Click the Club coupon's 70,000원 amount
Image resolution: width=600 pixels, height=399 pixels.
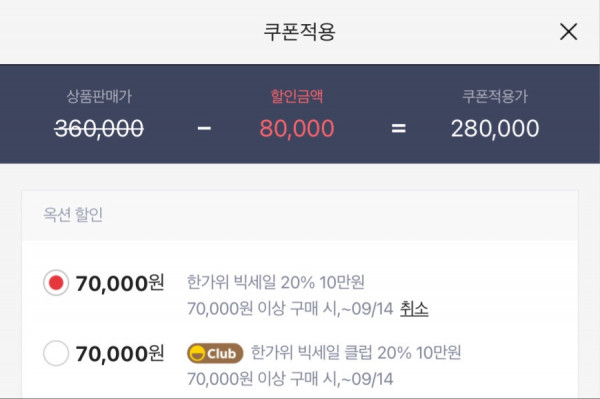120,353
